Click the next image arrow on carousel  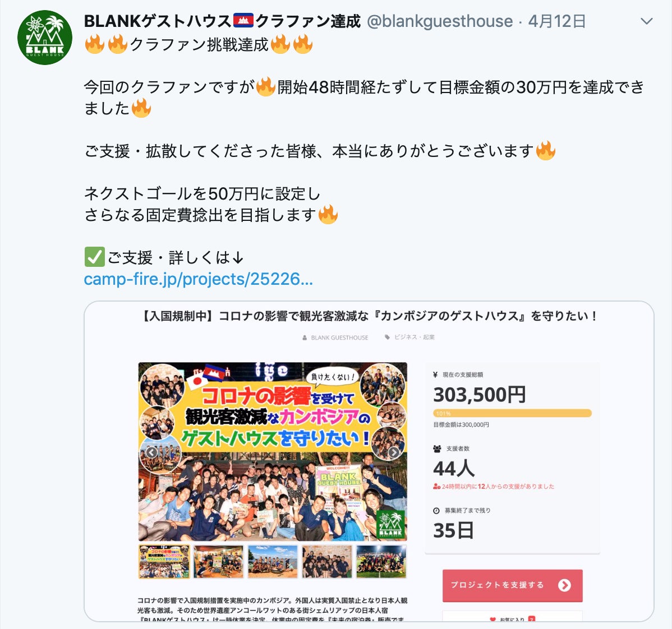point(393,452)
